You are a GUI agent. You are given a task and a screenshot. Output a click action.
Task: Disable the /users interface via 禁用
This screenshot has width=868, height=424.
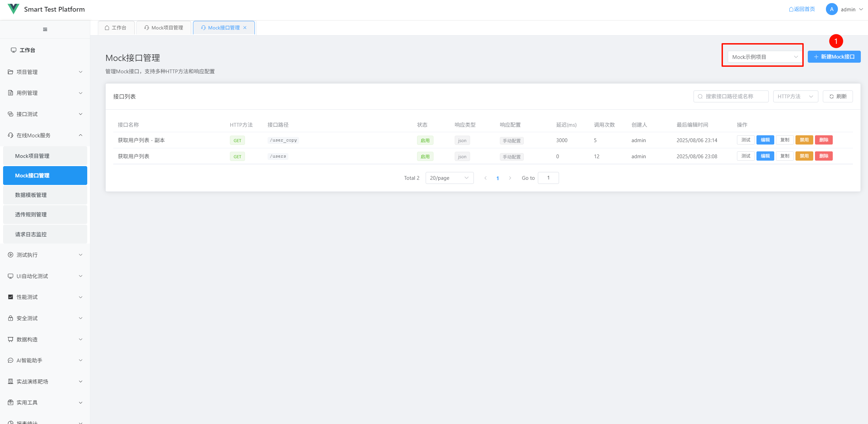pos(804,156)
